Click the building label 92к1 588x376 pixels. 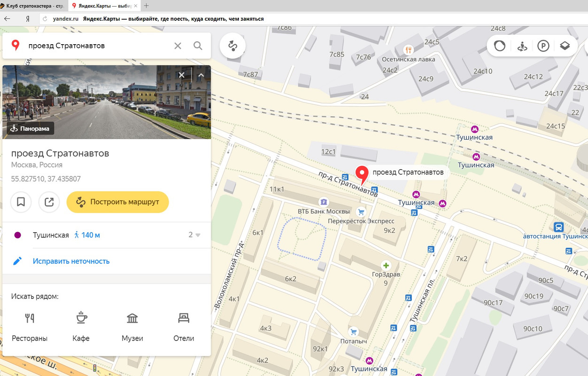(x=320, y=349)
